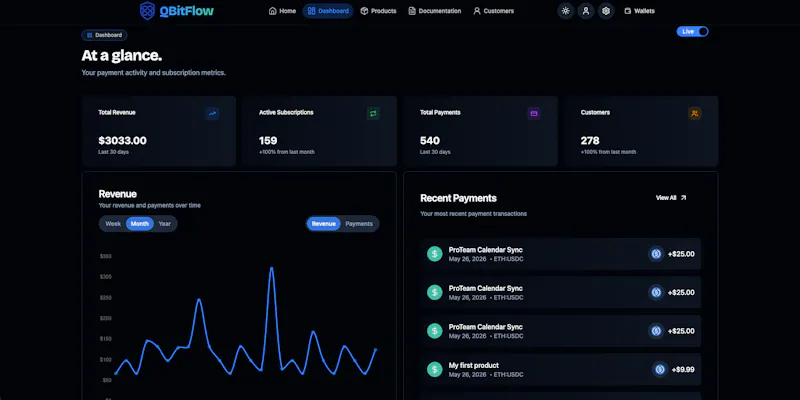Open the Wallets page

pyautogui.click(x=639, y=11)
